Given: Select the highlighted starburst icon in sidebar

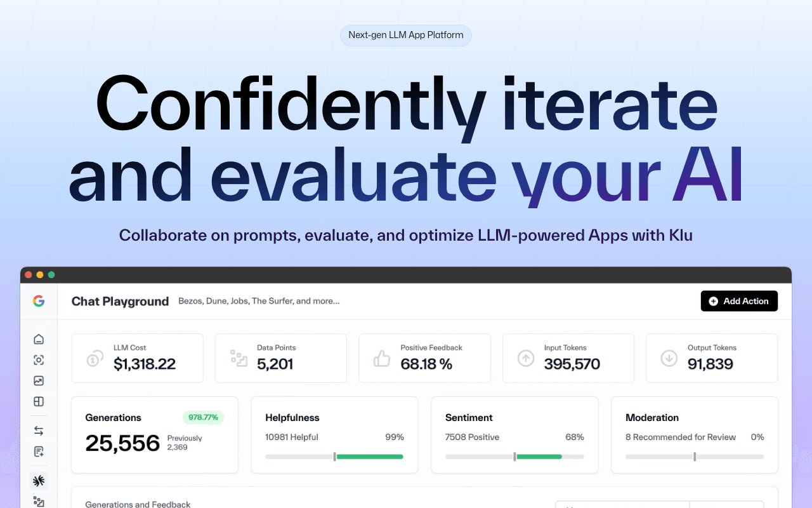Looking at the screenshot, I should point(39,481).
